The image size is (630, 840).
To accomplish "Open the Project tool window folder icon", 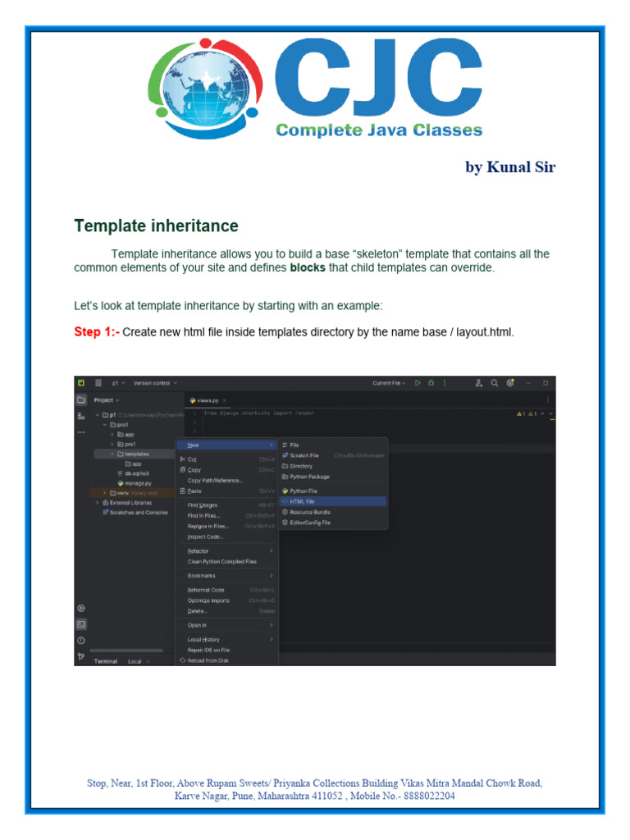I will tap(81, 400).
